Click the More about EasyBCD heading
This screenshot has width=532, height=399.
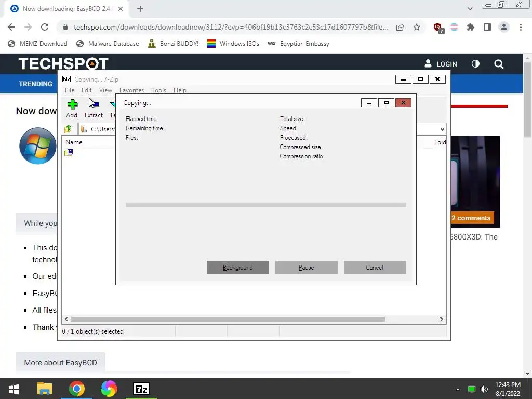pos(60,362)
